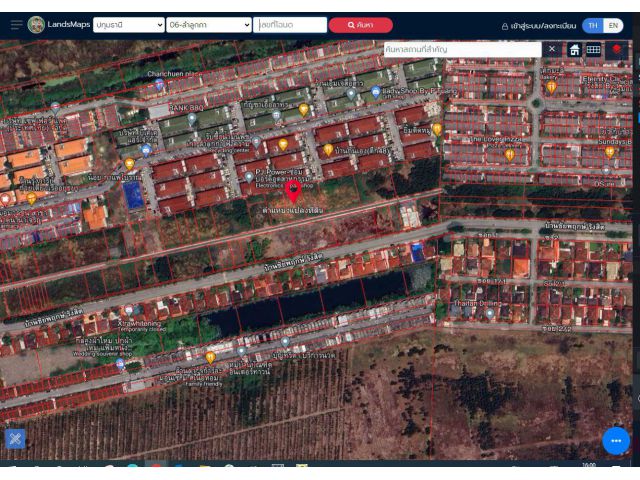Click the Thaitan Dining map marker
640x480 pixels.
point(490,313)
